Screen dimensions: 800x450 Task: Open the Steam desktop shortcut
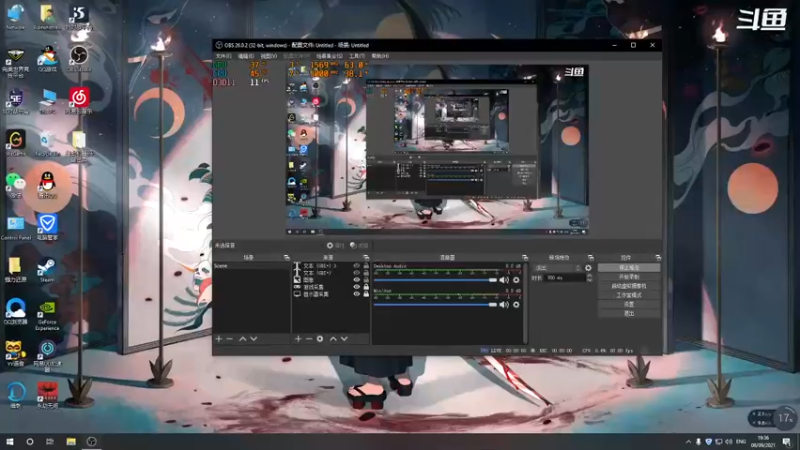46,270
